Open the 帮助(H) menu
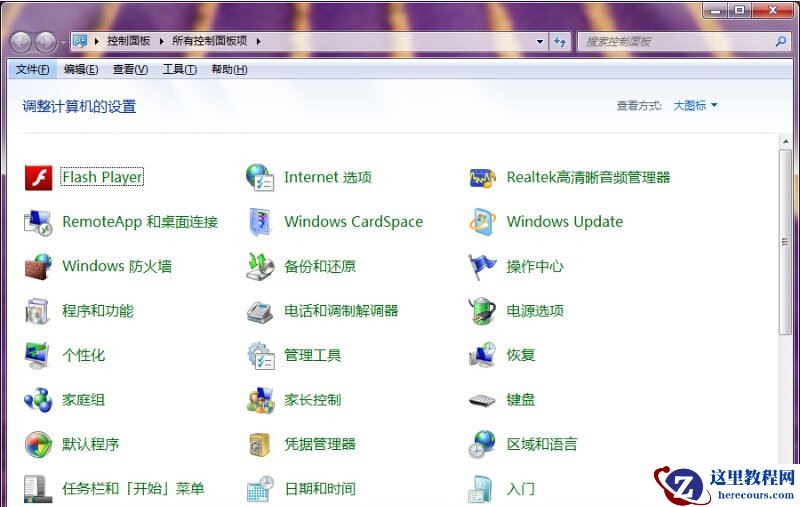The image size is (800, 507). click(229, 69)
